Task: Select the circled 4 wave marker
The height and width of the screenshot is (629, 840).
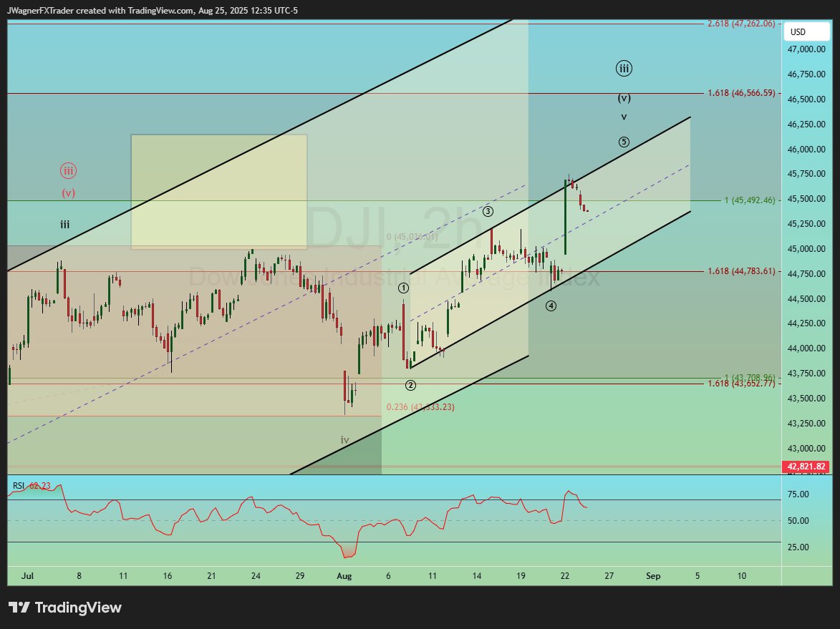Action: (x=551, y=306)
